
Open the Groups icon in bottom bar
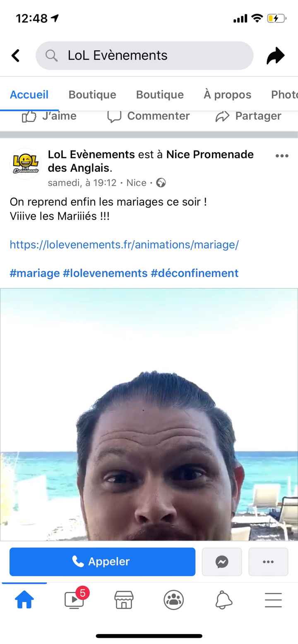(174, 599)
